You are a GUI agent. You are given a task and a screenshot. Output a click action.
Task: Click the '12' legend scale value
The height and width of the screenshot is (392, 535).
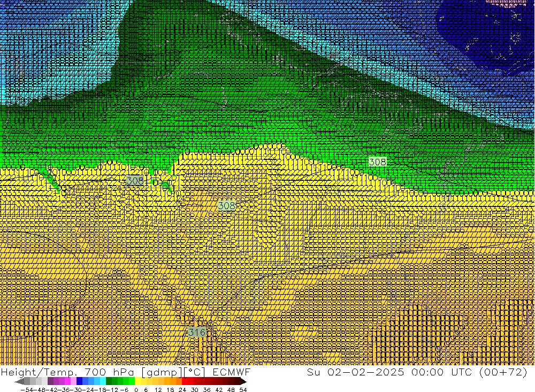[158, 390]
